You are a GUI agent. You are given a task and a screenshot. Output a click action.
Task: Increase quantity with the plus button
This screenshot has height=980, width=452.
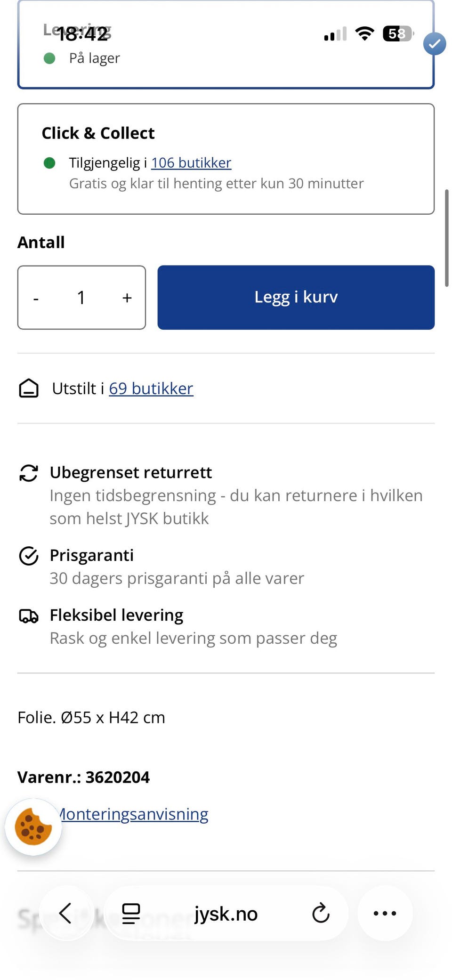pyautogui.click(x=127, y=298)
